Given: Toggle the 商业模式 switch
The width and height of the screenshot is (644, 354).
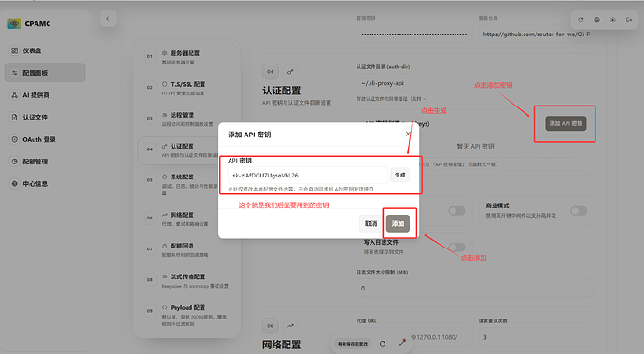Looking at the screenshot, I should [x=579, y=211].
